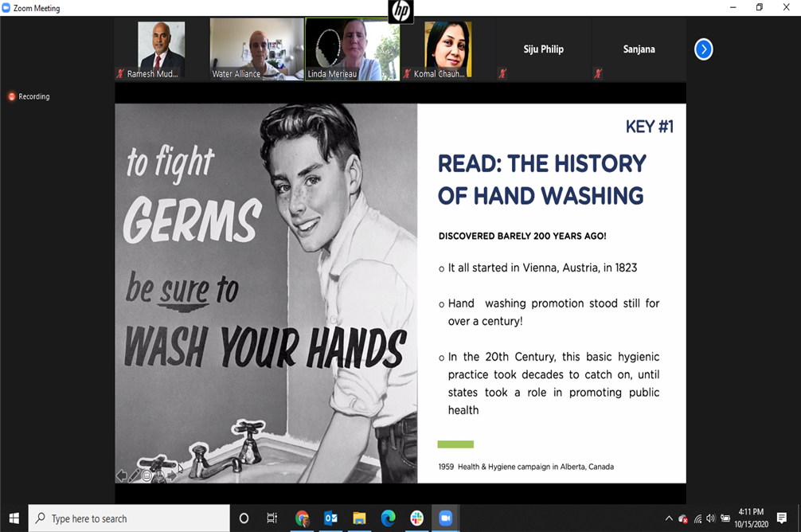
Task: Open Zoom from the taskbar
Action: point(445,518)
